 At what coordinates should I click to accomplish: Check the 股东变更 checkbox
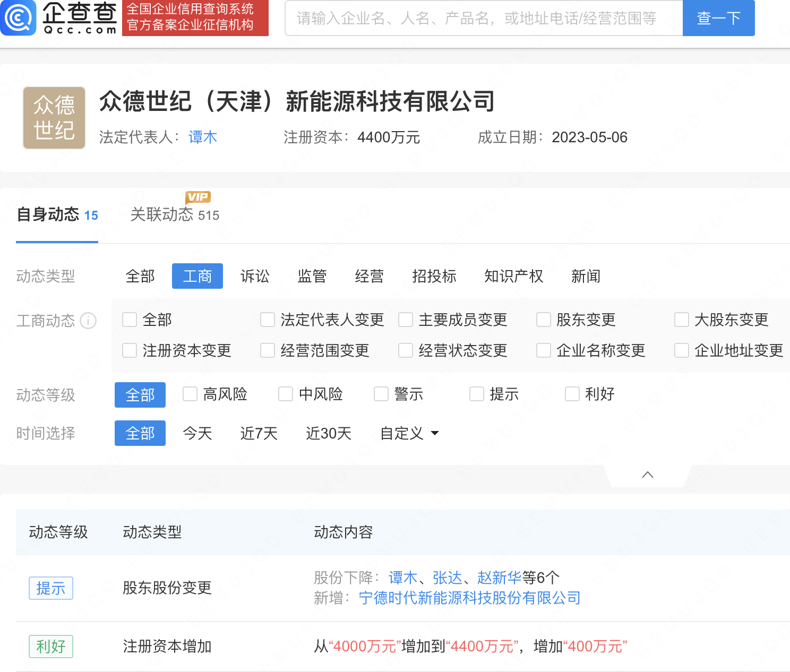[544, 320]
